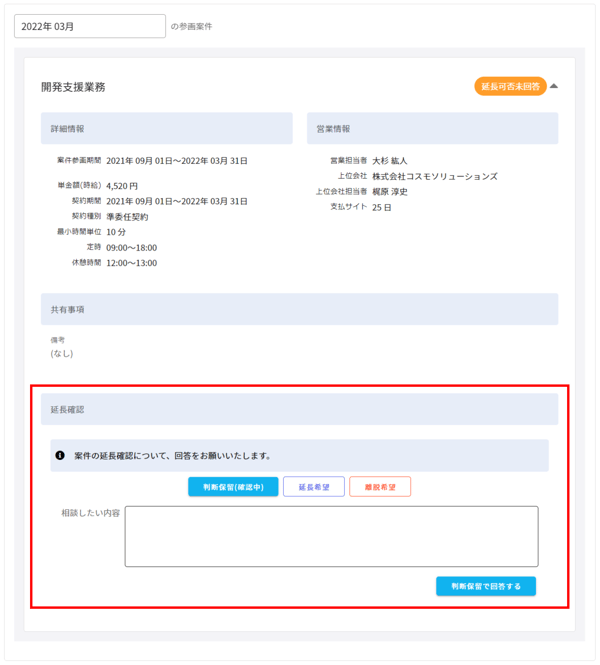Submit with 判断保留で回答する button
This screenshot has height=665, width=600.
485,586
